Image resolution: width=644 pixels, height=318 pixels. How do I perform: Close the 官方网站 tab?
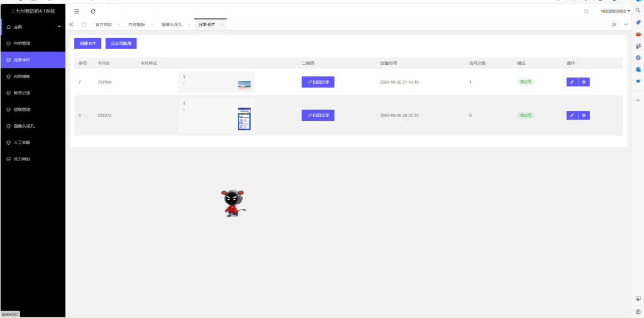tap(119, 25)
